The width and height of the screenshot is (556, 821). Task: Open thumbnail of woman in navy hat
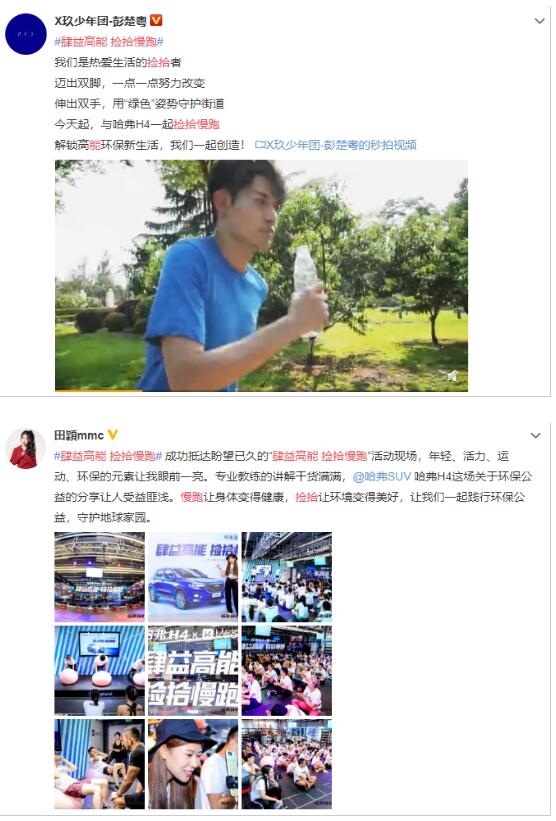[193, 764]
